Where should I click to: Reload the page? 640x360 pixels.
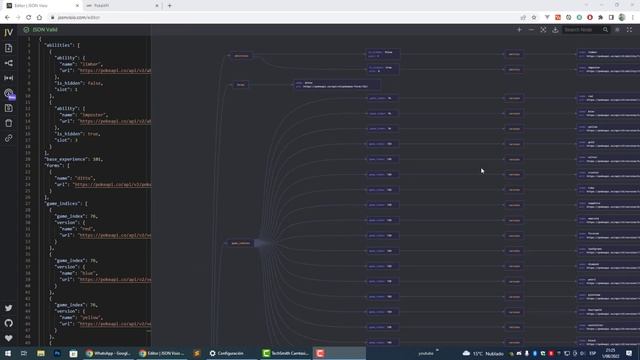point(28,18)
